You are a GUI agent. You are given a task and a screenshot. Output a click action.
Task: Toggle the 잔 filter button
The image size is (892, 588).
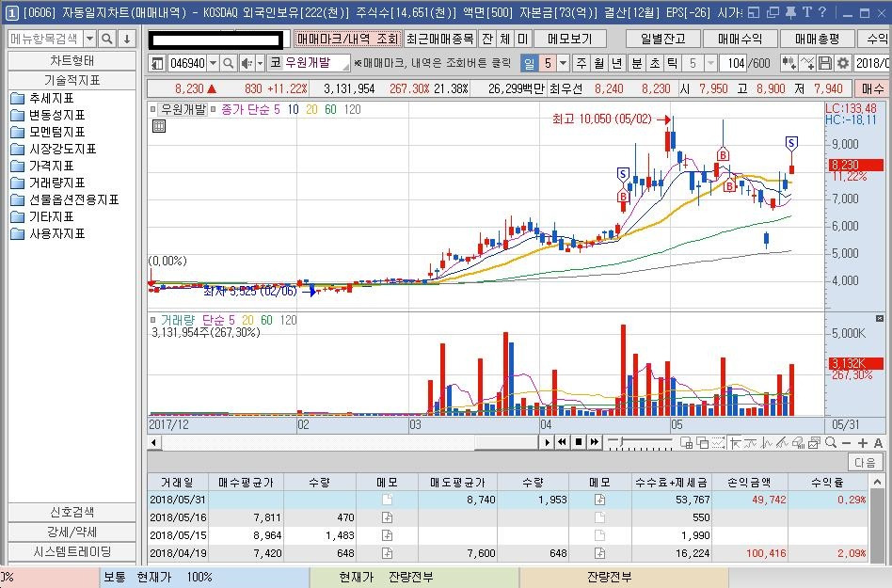coord(487,39)
